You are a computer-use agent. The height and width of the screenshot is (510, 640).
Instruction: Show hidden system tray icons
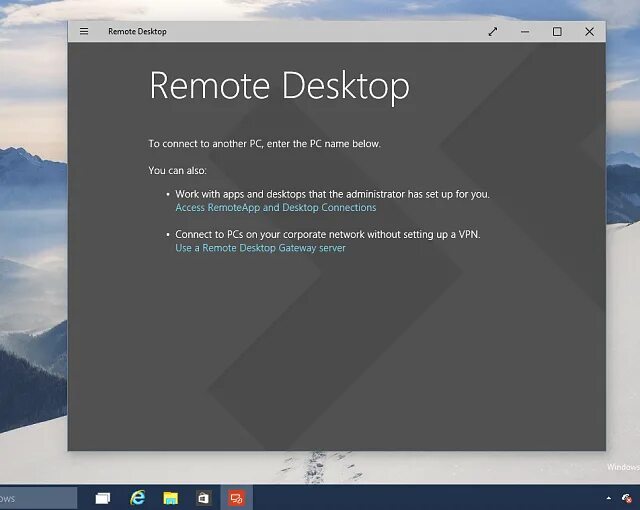coord(609,498)
